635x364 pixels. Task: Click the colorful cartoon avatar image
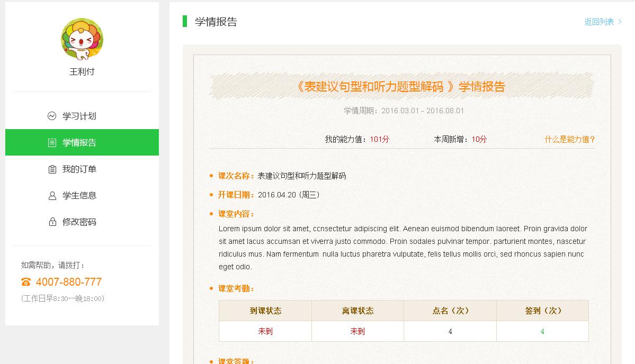[x=81, y=40]
